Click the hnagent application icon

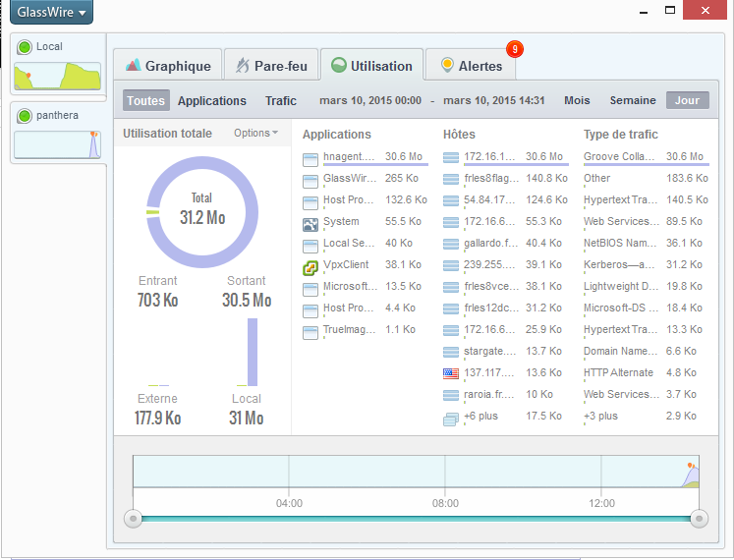[311, 160]
